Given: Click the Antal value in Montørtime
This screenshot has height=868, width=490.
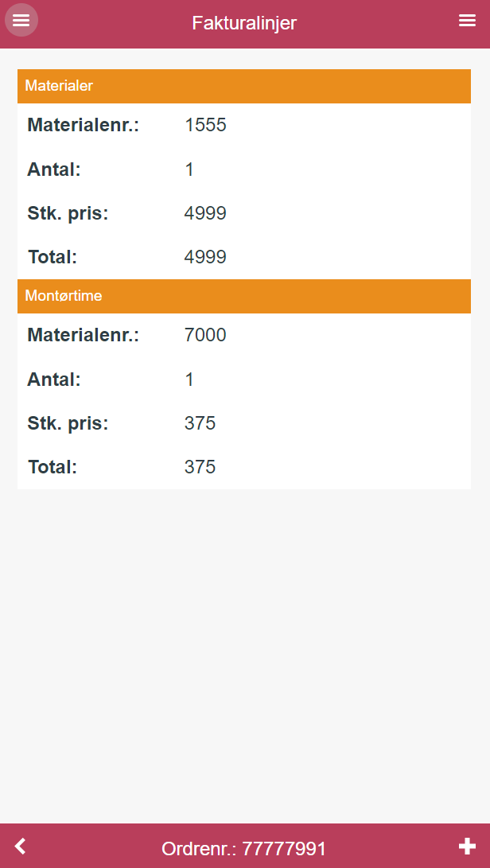Looking at the screenshot, I should (x=189, y=380).
